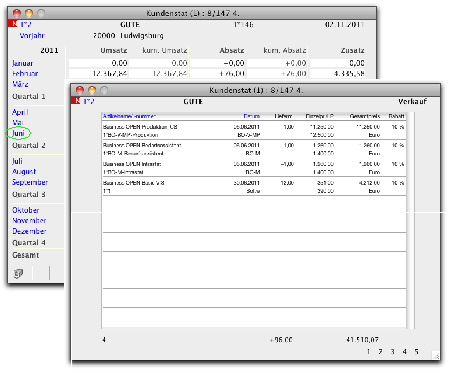
Task: Open the Februar month statistics
Action: pyautogui.click(x=25, y=73)
